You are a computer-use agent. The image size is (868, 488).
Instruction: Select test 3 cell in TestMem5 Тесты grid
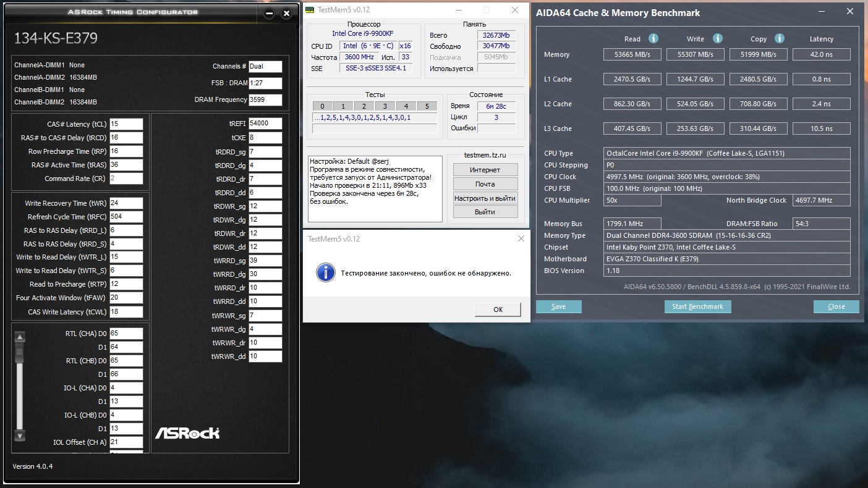385,106
